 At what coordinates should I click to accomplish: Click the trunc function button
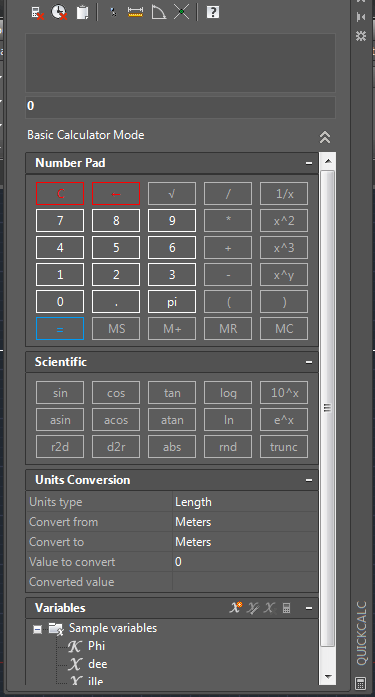(284, 446)
